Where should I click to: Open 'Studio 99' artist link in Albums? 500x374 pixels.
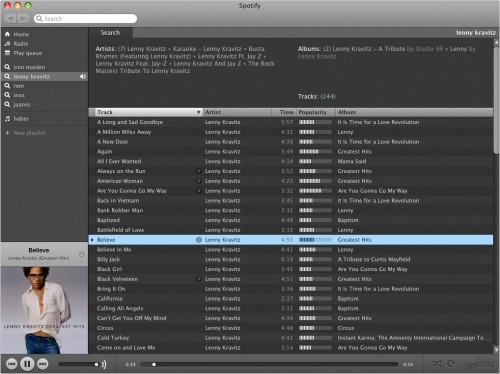[x=429, y=49]
